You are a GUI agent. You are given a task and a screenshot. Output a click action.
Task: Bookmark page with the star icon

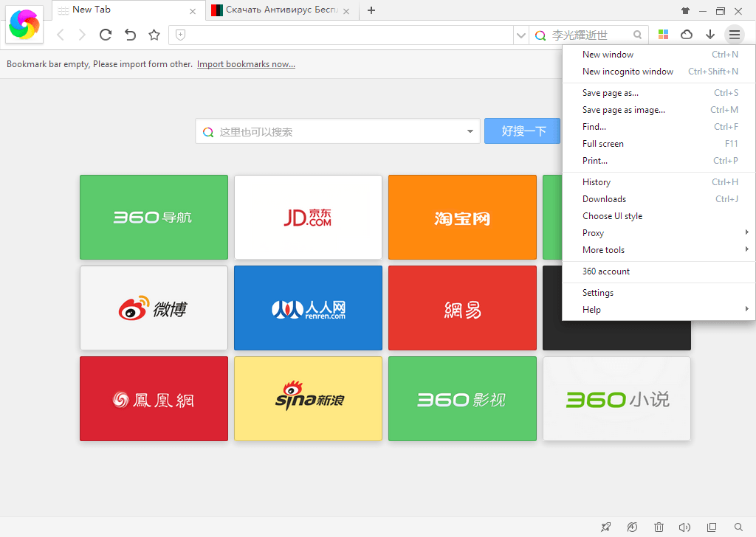pos(154,35)
